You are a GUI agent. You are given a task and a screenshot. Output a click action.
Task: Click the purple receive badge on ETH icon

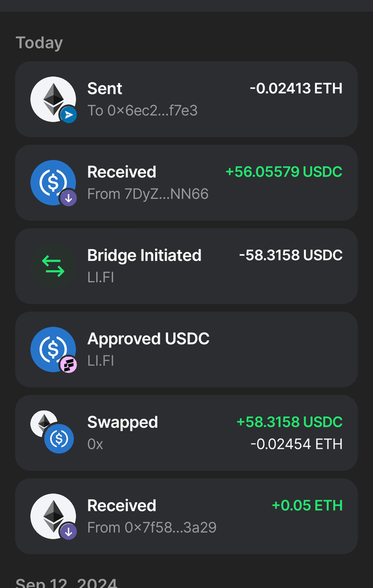point(68,531)
